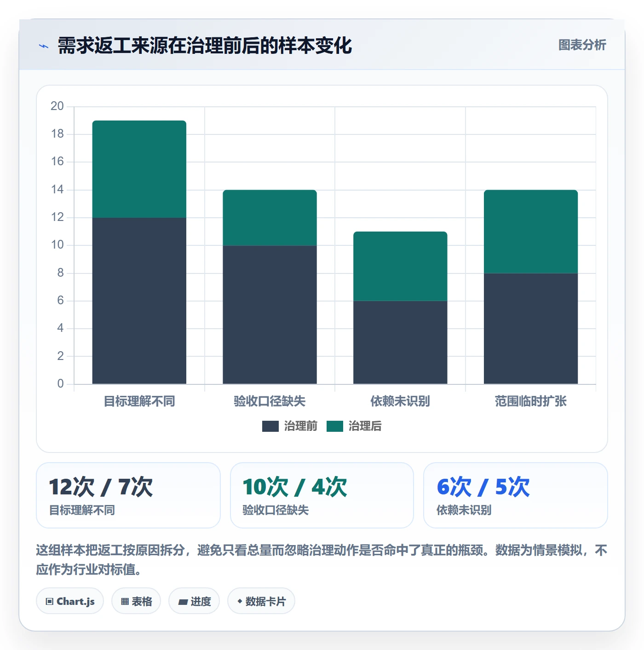Click the 范围临时扩张 x-axis label
The width and height of the screenshot is (644, 650).
pos(531,401)
